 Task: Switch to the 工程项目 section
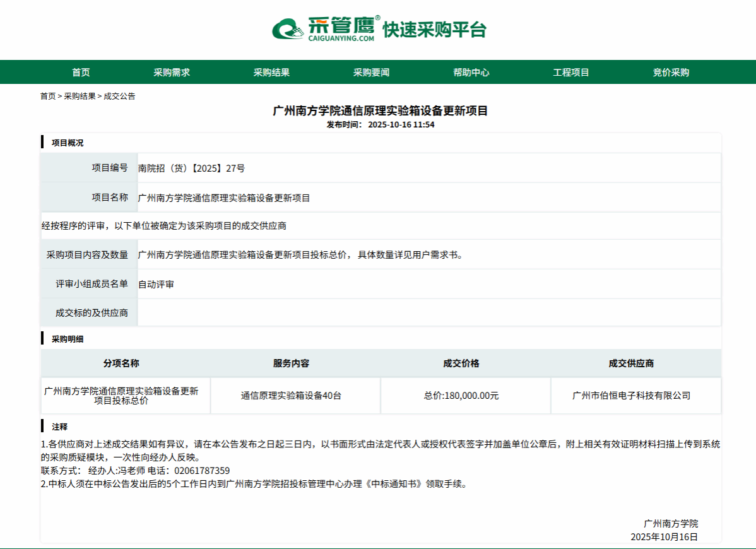[571, 73]
